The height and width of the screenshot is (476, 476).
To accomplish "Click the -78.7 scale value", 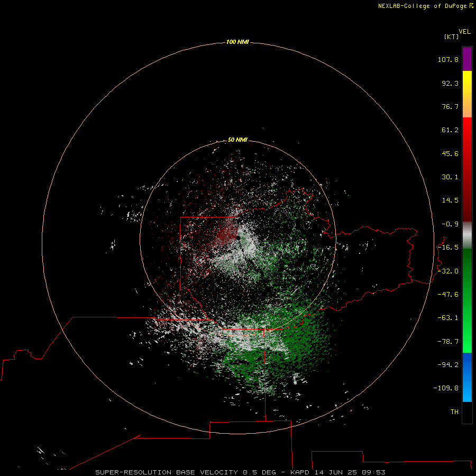I will (448, 342).
